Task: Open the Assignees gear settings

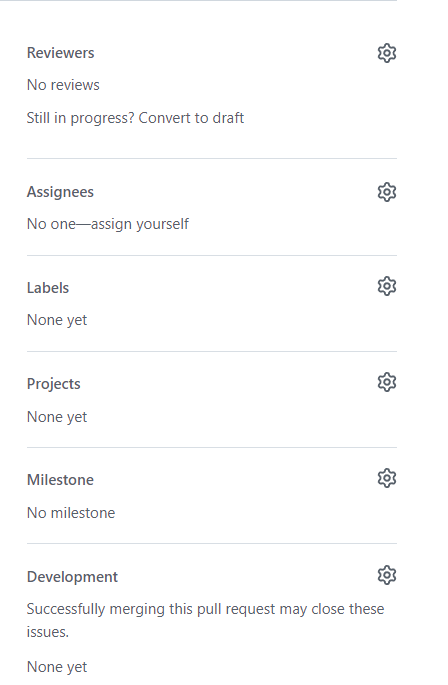Action: click(387, 192)
